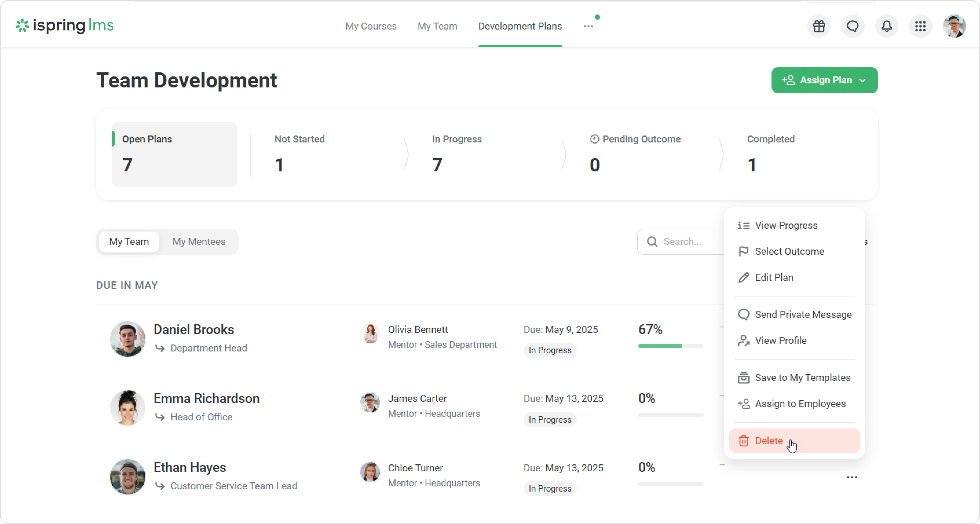The height and width of the screenshot is (524, 980).
Task: Select the My Team toggle
Action: click(x=129, y=241)
